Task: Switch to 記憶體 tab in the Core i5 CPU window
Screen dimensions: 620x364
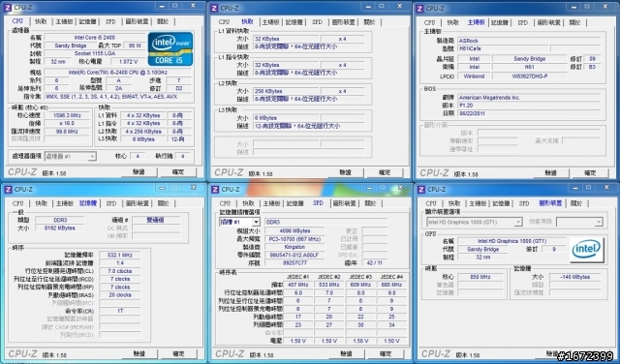Action: tap(87, 21)
